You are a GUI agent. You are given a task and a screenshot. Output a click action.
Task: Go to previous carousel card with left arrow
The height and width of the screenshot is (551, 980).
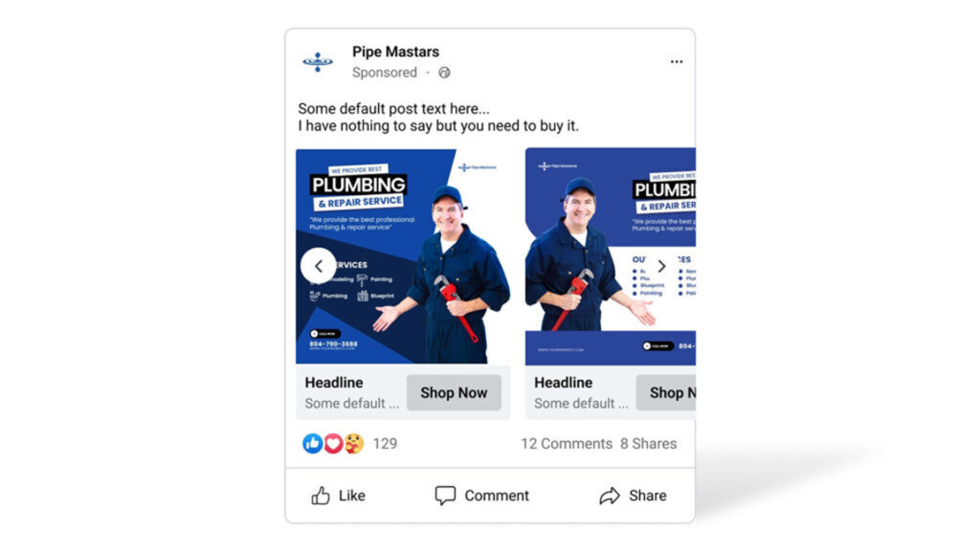[318, 266]
